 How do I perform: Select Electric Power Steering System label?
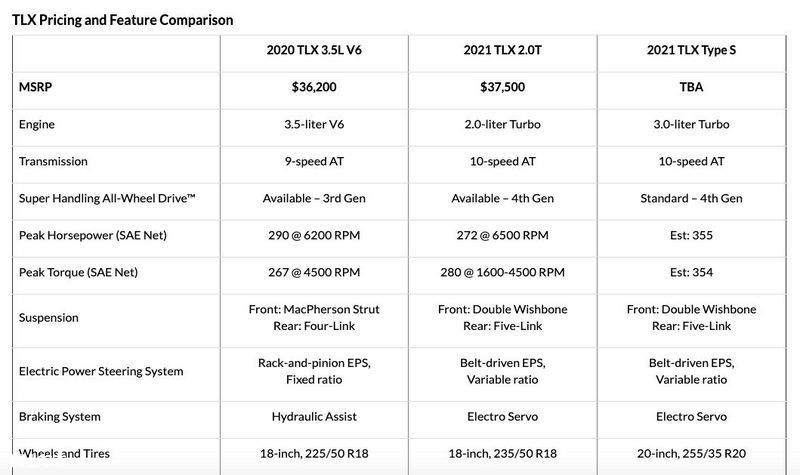(x=101, y=371)
